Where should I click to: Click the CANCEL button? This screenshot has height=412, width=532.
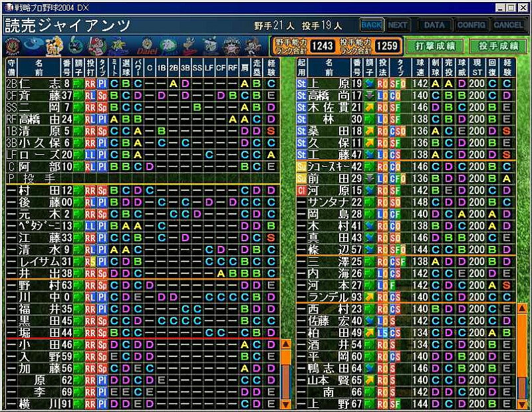coord(508,25)
